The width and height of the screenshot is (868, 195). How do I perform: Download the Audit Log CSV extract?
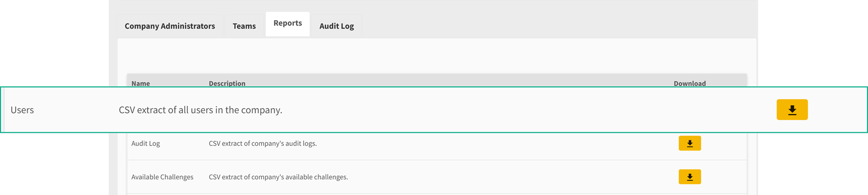[x=689, y=143]
